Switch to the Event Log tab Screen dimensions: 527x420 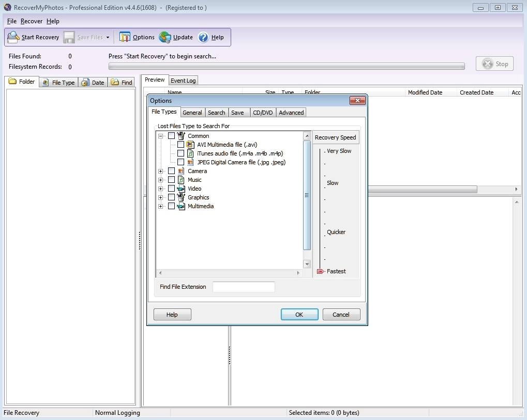tap(183, 81)
